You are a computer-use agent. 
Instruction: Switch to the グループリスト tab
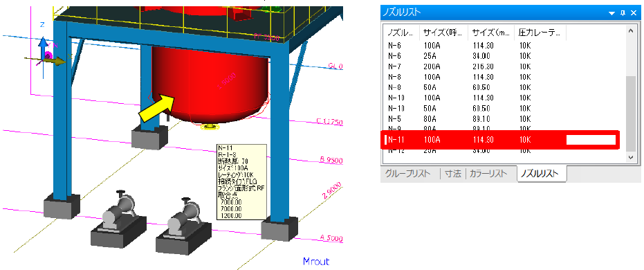[x=408, y=174]
